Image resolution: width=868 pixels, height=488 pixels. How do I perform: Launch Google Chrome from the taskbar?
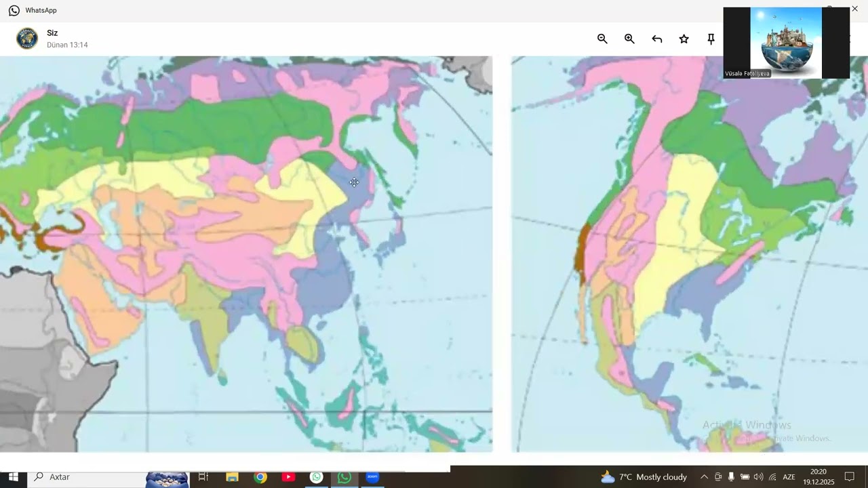[x=260, y=477]
